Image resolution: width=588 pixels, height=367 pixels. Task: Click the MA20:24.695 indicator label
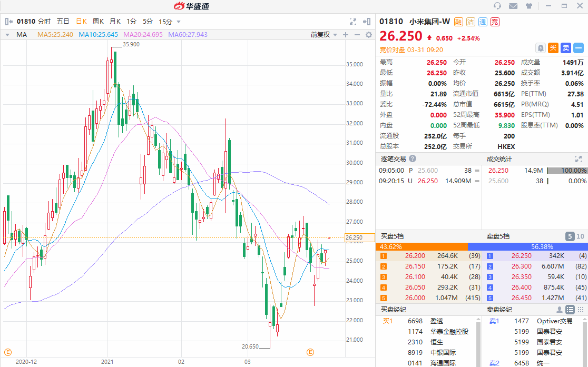(143, 34)
